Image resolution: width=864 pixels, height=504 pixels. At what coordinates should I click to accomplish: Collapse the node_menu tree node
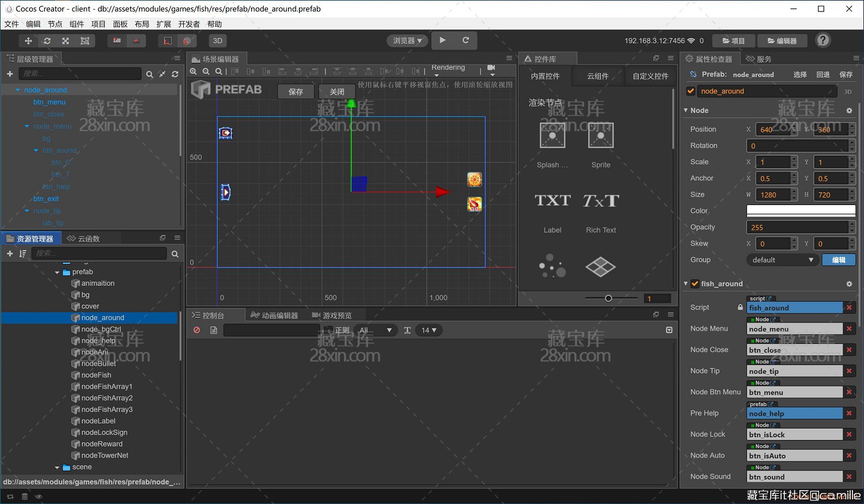(27, 126)
